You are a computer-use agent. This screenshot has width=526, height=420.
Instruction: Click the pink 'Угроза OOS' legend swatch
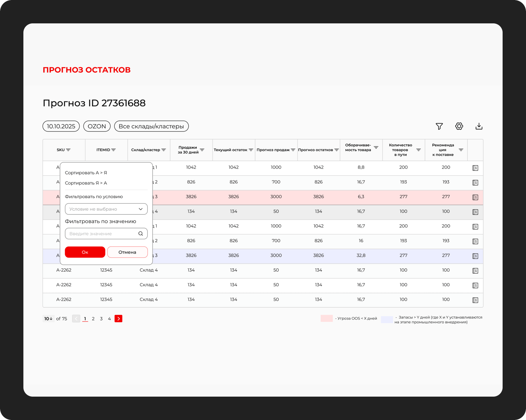326,318
